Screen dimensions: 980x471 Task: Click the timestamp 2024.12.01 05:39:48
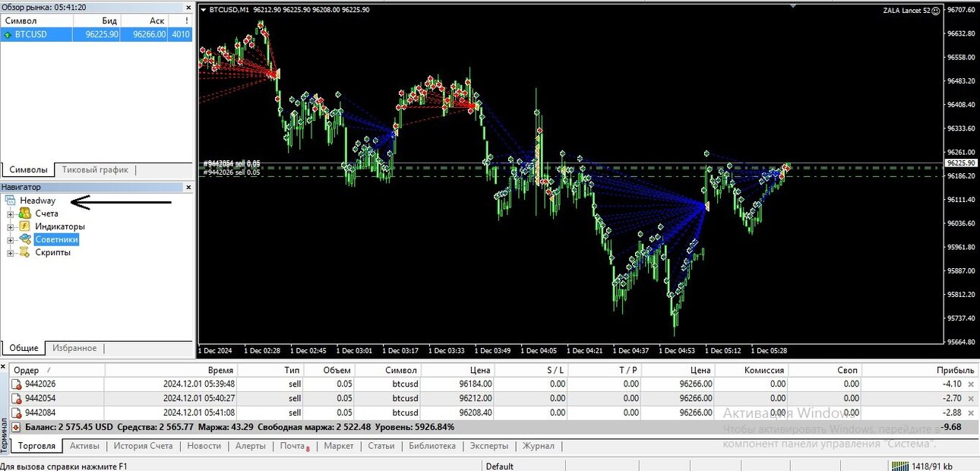[198, 384]
